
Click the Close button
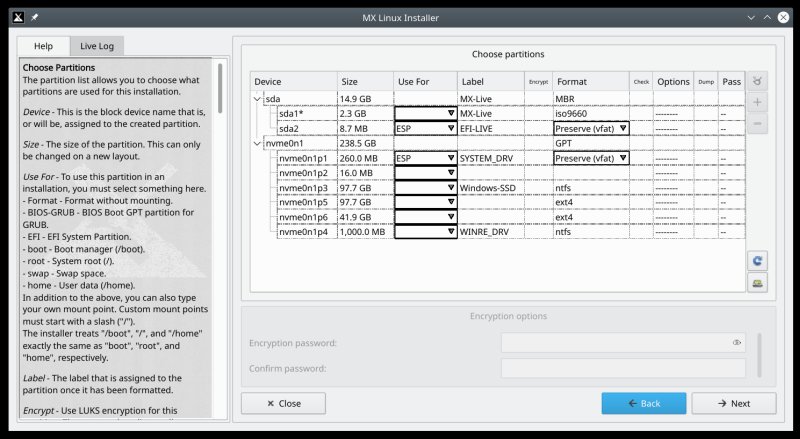(x=283, y=403)
